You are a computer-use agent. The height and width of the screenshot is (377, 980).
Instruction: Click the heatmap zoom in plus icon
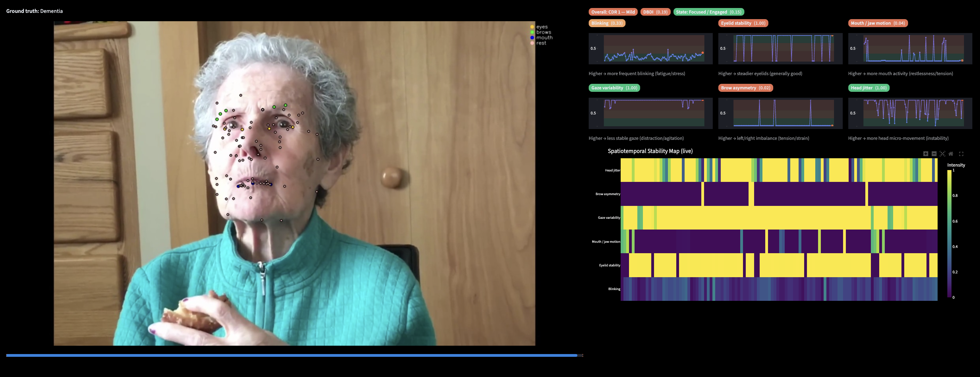(925, 154)
